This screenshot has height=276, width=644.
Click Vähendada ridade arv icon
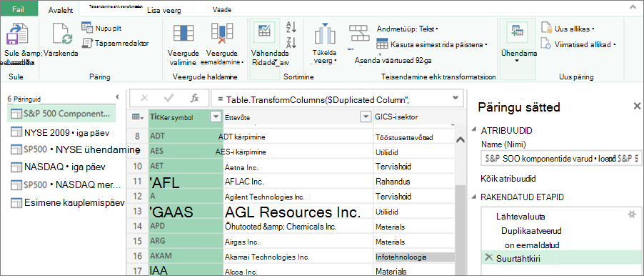tap(264, 31)
